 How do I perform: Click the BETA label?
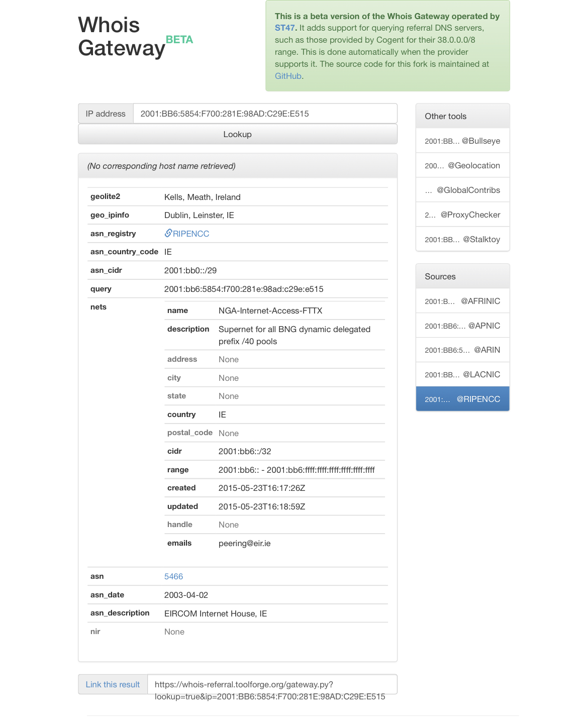coord(179,40)
